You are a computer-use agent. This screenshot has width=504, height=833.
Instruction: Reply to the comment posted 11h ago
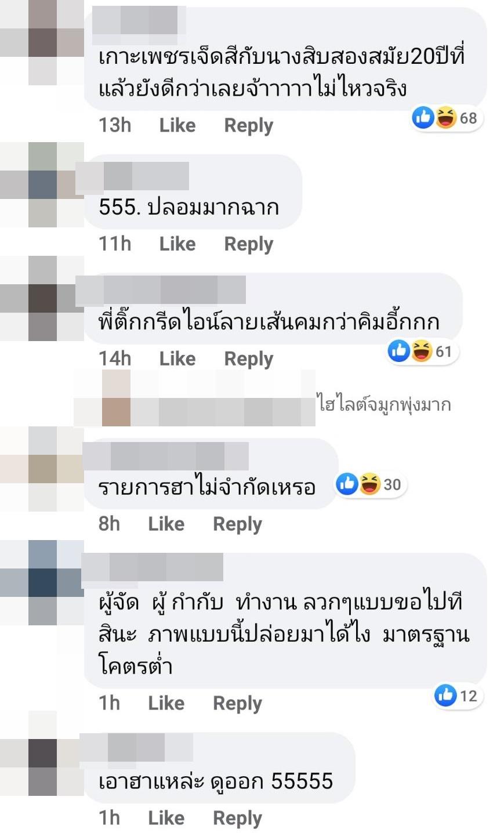249,244
